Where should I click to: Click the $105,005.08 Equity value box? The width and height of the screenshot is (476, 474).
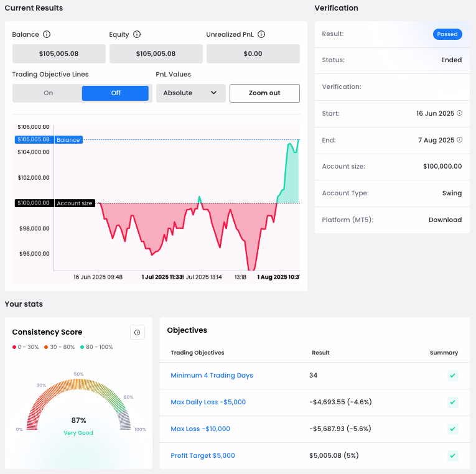(156, 53)
